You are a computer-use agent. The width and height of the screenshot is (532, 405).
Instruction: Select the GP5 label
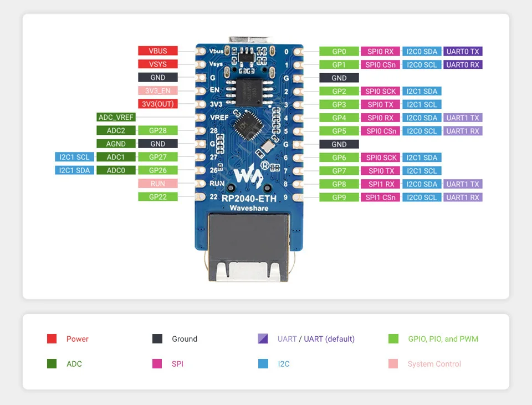[339, 131]
